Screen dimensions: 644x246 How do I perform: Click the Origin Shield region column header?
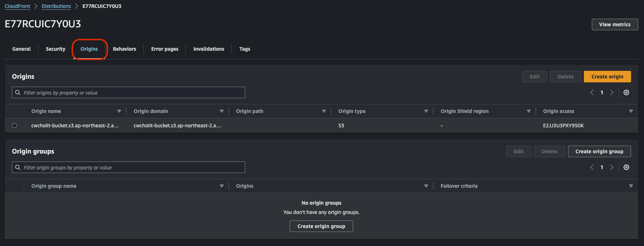[x=465, y=111]
